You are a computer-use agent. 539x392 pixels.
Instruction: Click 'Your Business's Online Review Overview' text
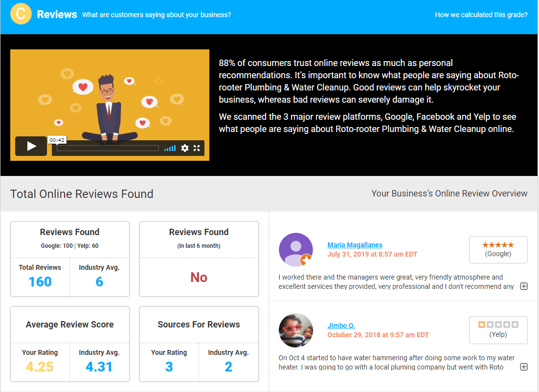point(449,194)
